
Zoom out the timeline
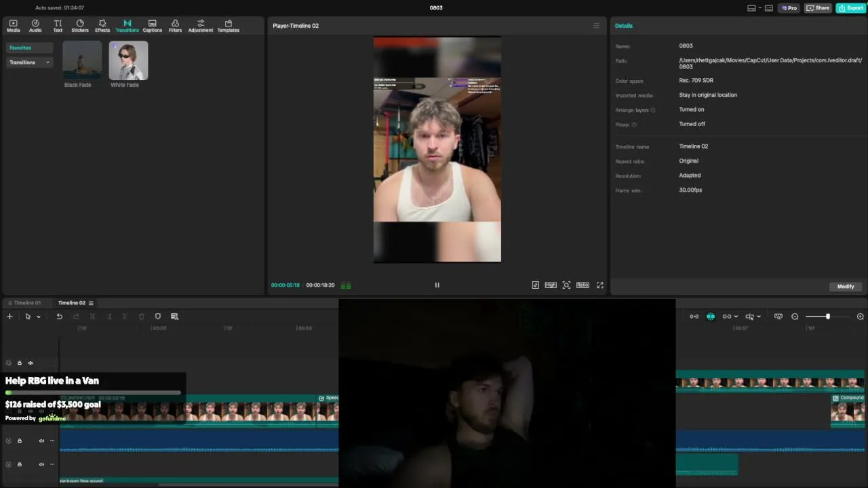(x=795, y=317)
